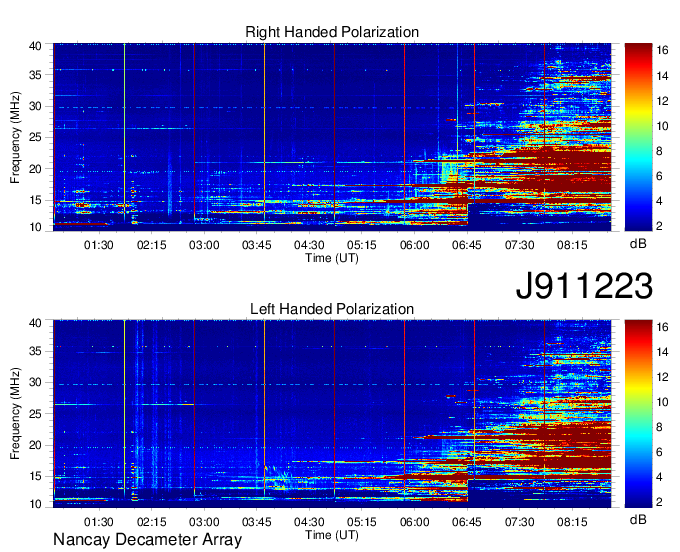Click "Frequency (MHz)" axis label of Right Handed plot
This screenshot has height=552, width=680.
15,137
